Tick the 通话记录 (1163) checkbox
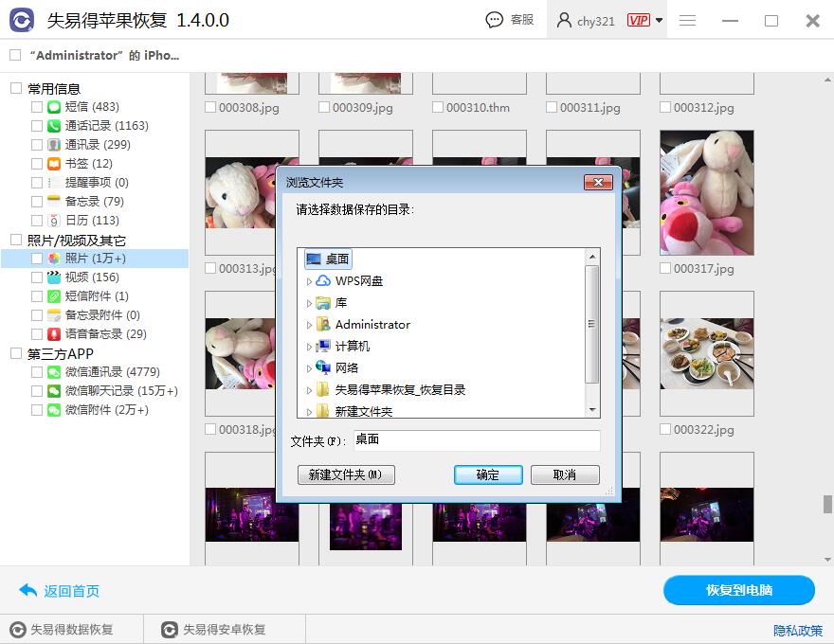This screenshot has height=644, width=834. tap(37, 126)
